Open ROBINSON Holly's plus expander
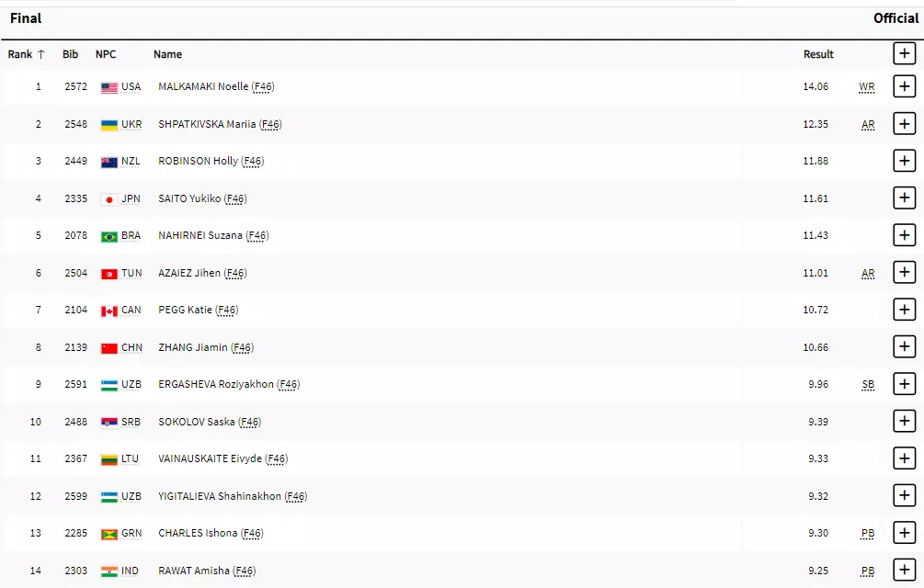 coord(904,161)
